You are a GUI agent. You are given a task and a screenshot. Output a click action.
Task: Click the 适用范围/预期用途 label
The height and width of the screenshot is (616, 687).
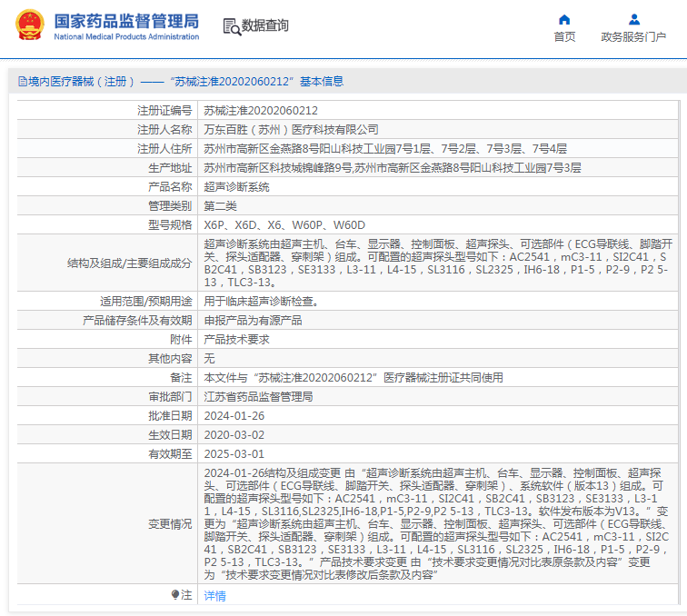click(146, 302)
